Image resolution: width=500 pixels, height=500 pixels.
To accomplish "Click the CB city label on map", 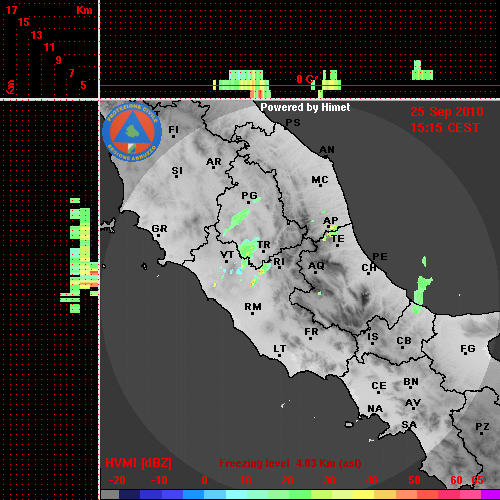I will click(404, 341).
